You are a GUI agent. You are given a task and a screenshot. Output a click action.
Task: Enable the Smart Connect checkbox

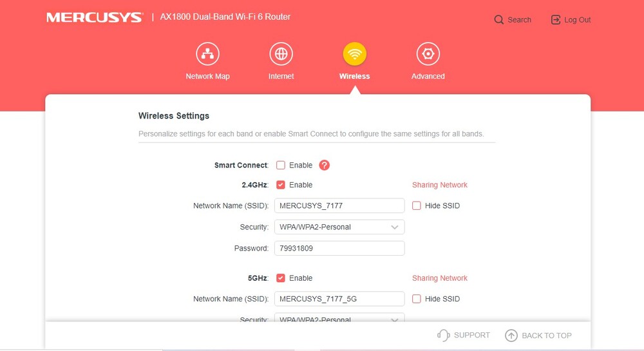(281, 165)
